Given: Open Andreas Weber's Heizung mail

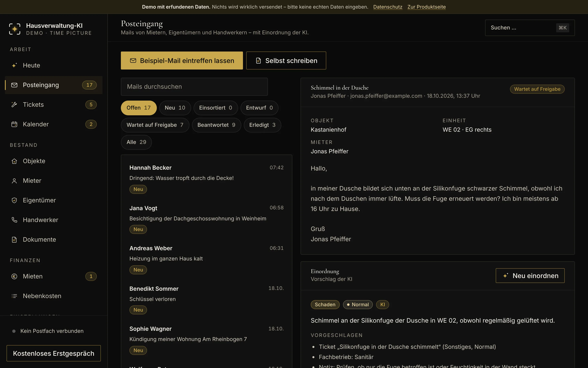Looking at the screenshot, I should [x=207, y=259].
